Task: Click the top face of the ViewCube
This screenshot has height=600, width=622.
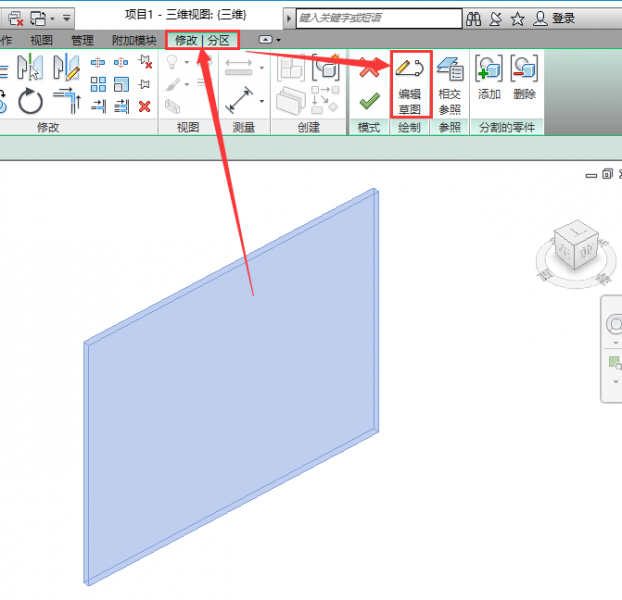Action: pos(578,230)
